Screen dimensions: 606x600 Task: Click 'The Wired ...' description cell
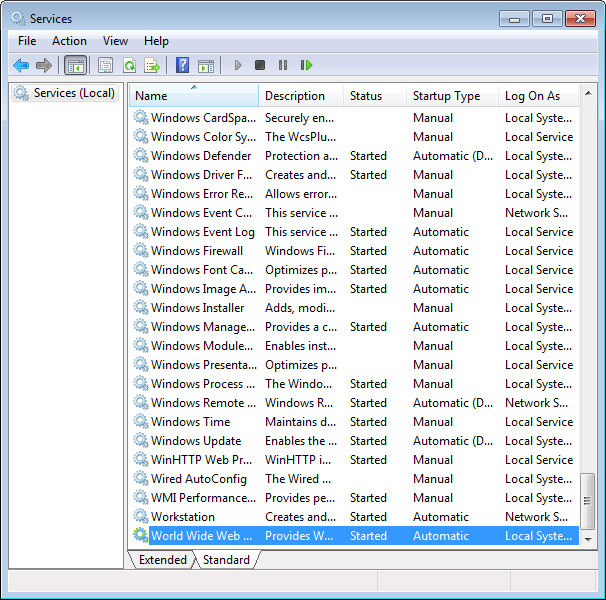coord(298,479)
